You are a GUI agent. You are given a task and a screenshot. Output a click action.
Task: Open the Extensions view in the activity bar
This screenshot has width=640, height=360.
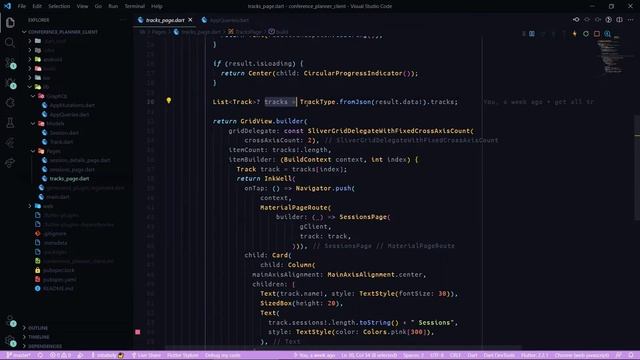pos(10,103)
